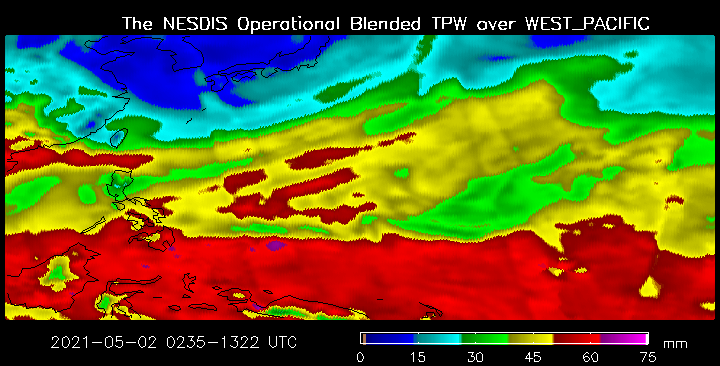720x366 pixels.
Task: Click the green segment of the color bar
Action: tap(484, 339)
